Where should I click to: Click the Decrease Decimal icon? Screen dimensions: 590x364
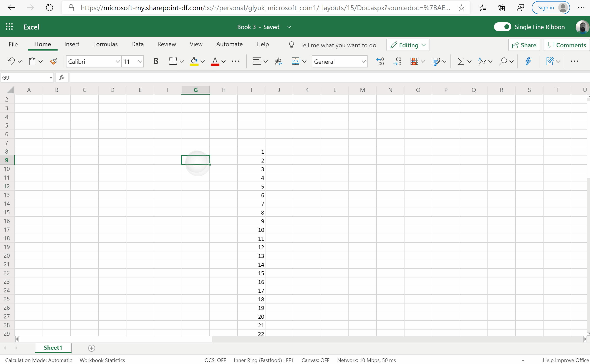pos(397,61)
